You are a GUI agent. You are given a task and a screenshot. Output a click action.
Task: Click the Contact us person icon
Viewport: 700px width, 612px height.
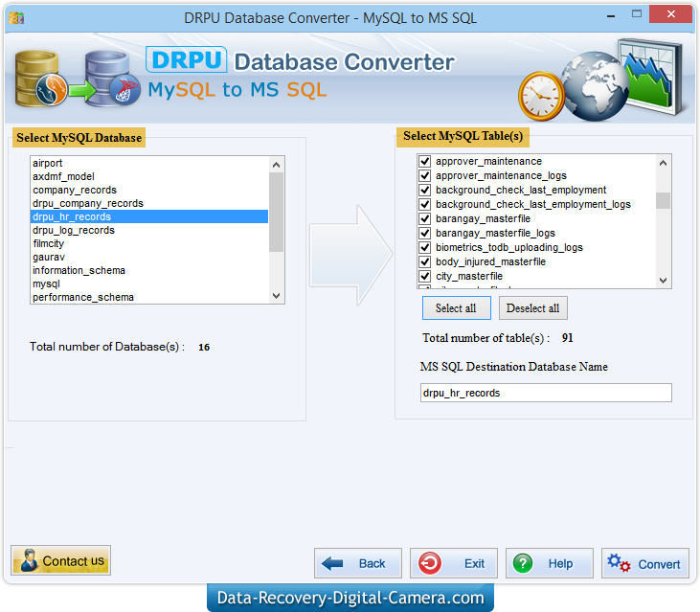30,560
